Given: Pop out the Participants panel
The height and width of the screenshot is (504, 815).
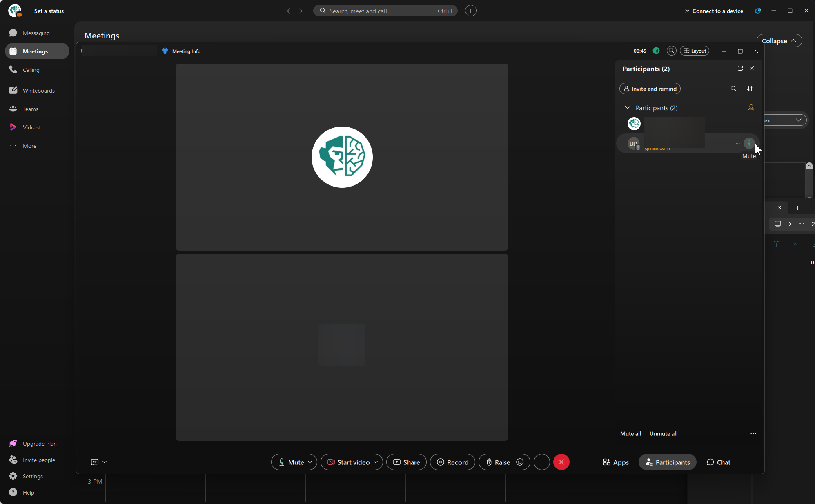Looking at the screenshot, I should (740, 68).
